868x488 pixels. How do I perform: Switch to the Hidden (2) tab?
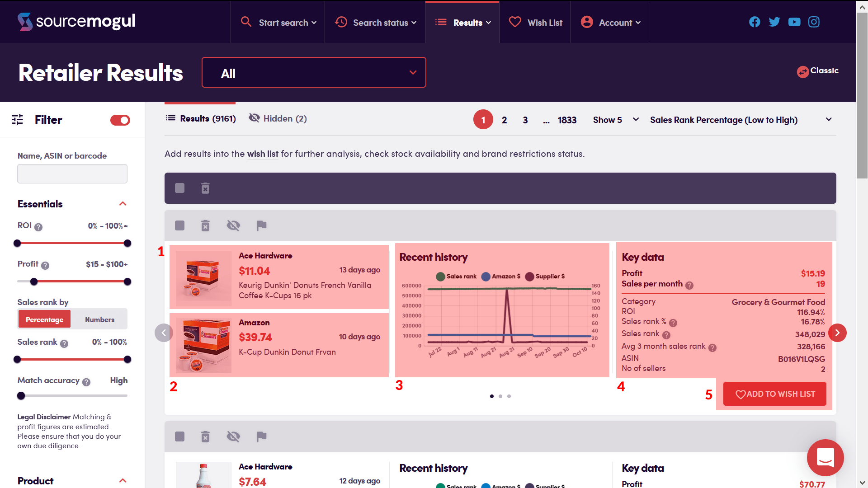click(x=278, y=118)
